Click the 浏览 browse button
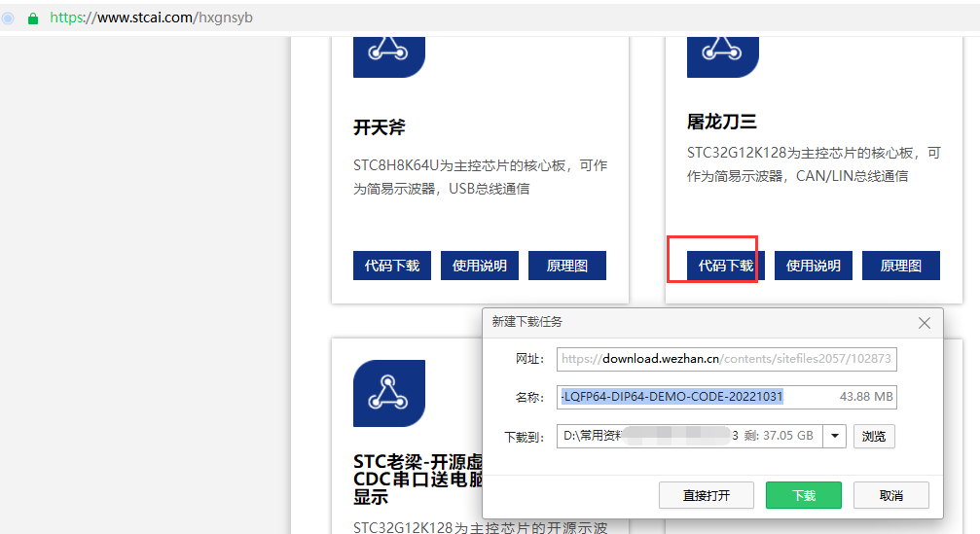Image resolution: width=980 pixels, height=534 pixels. coord(874,436)
